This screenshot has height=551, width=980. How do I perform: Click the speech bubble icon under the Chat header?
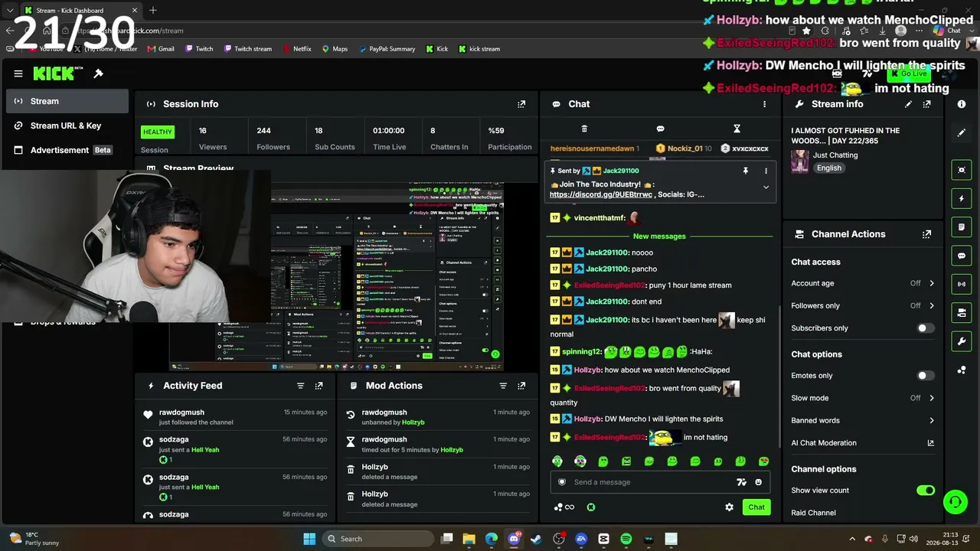point(660,129)
